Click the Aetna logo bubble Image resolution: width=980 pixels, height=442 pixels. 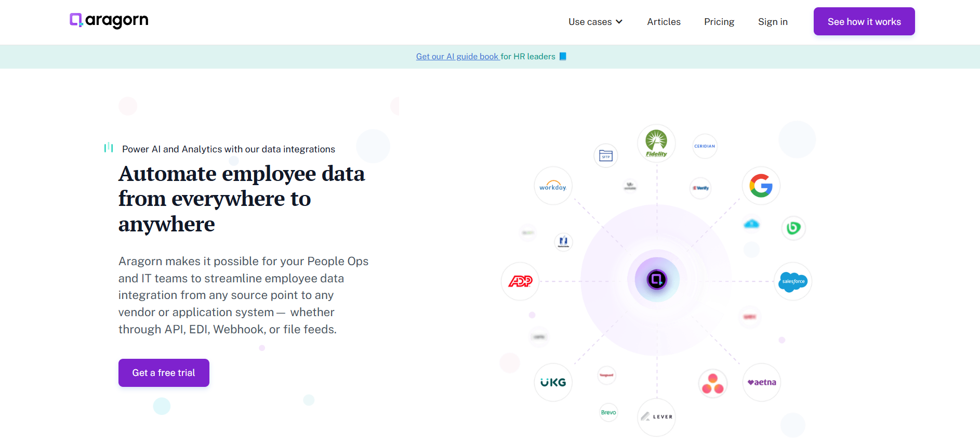(762, 382)
